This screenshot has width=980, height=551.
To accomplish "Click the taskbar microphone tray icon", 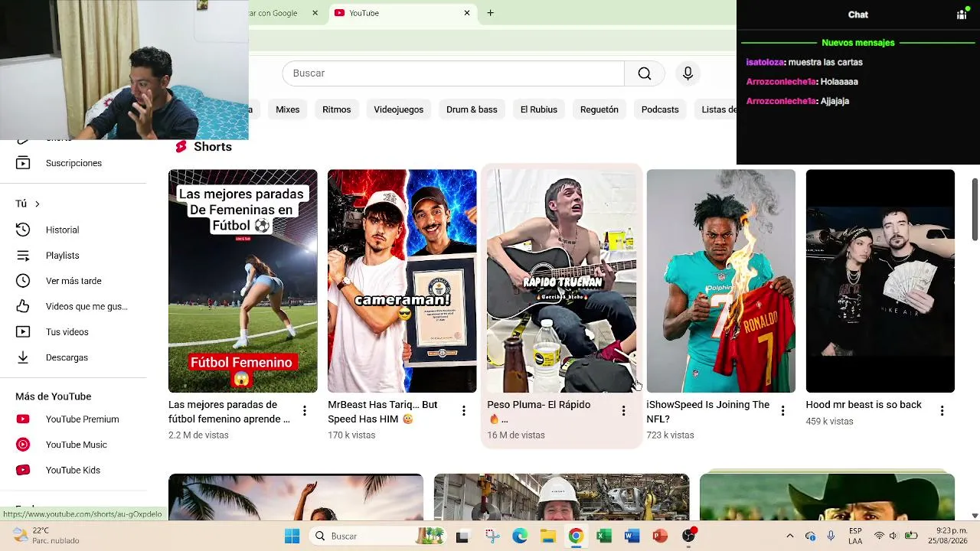I will (831, 536).
